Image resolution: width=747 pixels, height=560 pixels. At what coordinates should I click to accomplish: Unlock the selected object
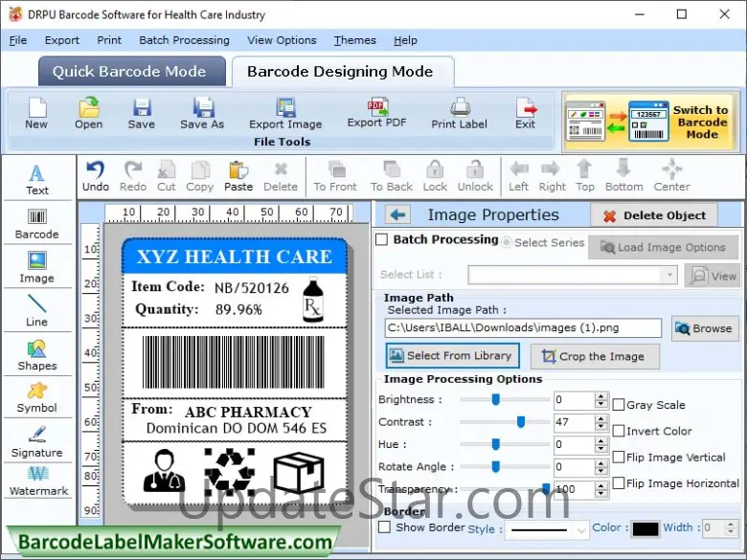[x=475, y=176]
